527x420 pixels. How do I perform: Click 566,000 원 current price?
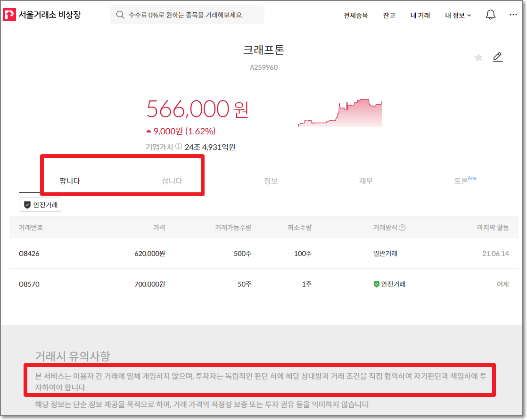tap(198, 109)
